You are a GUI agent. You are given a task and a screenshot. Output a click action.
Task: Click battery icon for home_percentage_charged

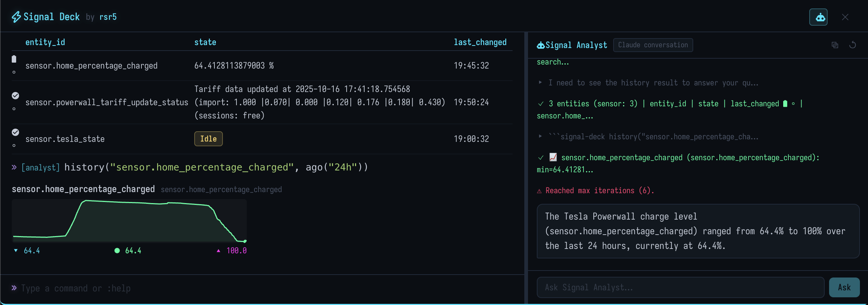(x=14, y=59)
